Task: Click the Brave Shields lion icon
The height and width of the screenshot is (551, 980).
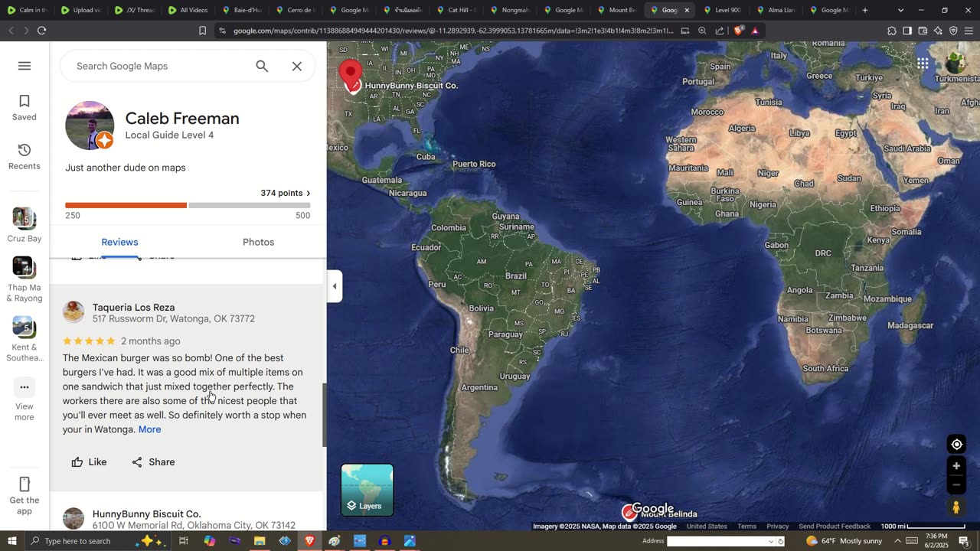Action: tap(738, 31)
